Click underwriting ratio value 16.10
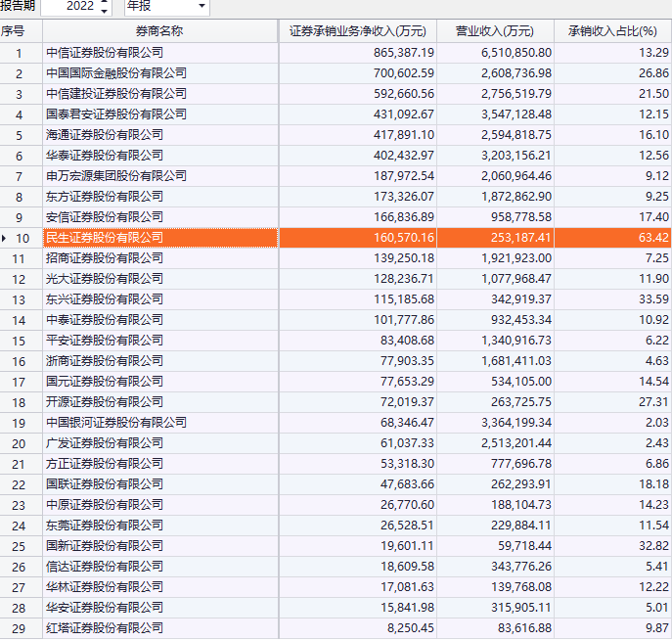 click(653, 135)
